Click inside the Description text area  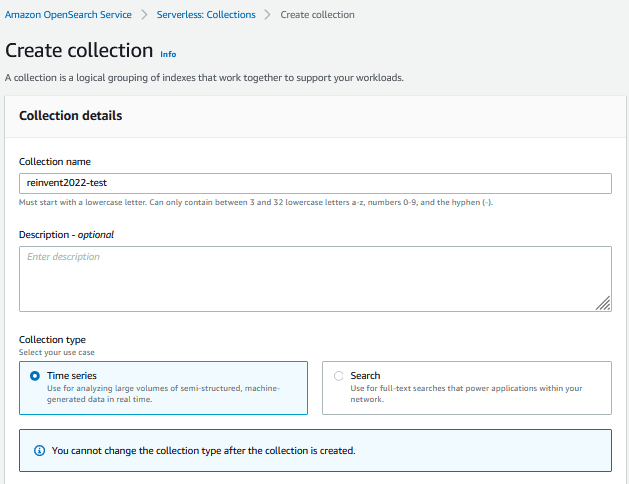click(x=315, y=279)
